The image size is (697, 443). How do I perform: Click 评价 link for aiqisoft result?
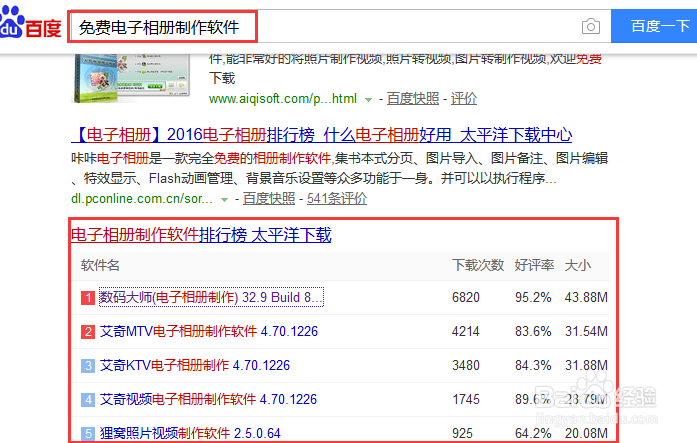pyautogui.click(x=464, y=99)
